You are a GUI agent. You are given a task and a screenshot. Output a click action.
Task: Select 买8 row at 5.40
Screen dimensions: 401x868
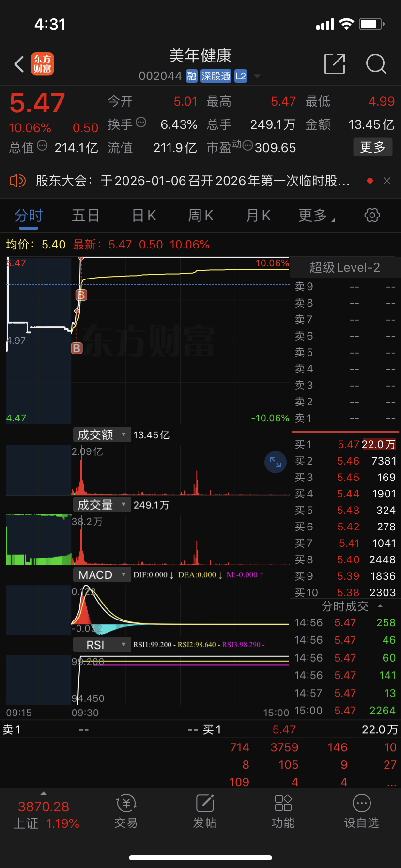point(345,560)
